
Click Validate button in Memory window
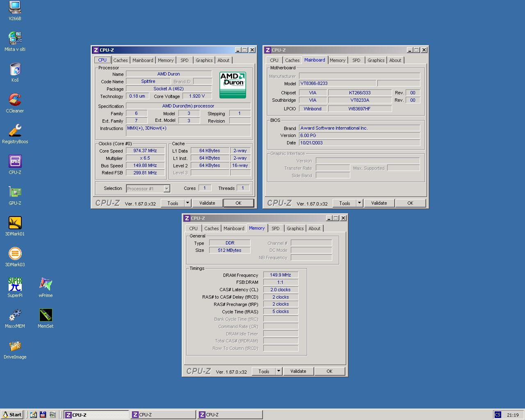point(298,371)
